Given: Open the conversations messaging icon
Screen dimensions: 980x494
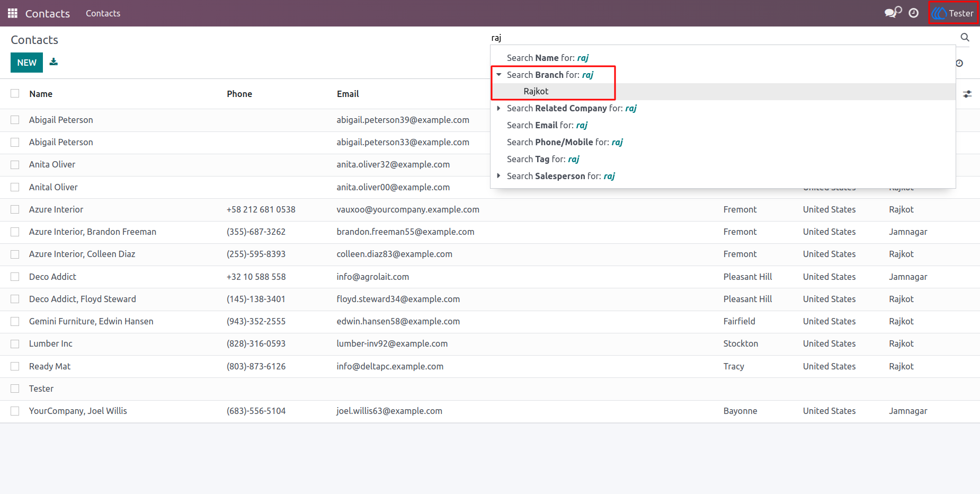Looking at the screenshot, I should (893, 13).
